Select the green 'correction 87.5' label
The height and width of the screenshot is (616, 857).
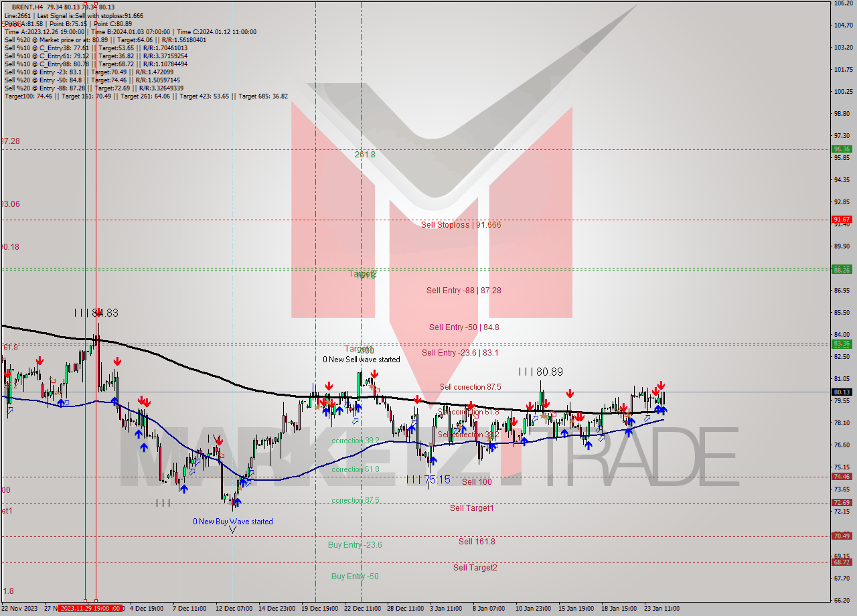tap(356, 500)
